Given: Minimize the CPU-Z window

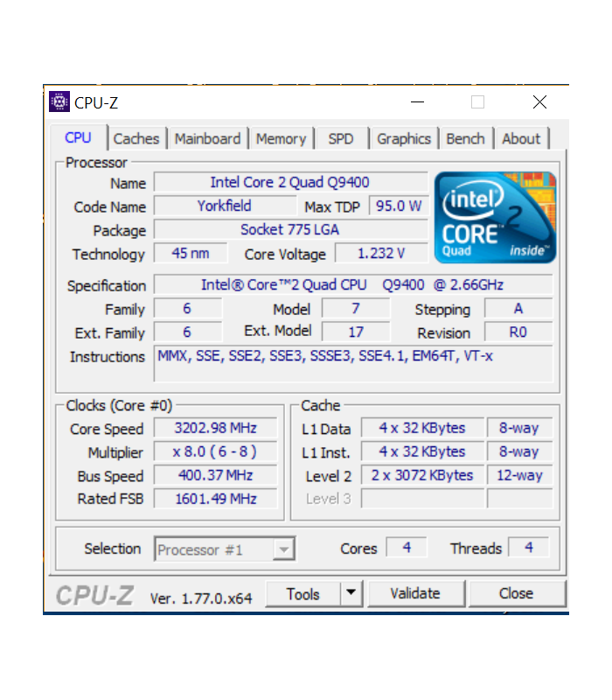Looking at the screenshot, I should click(x=417, y=102).
